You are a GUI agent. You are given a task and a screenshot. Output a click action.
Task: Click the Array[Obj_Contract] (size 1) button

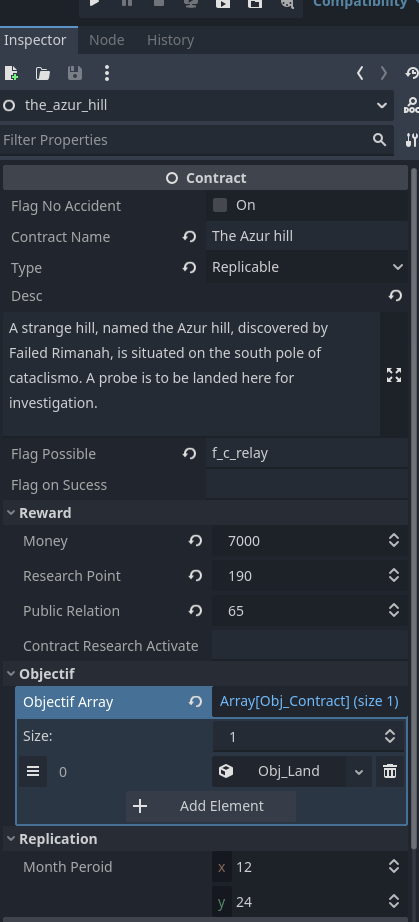click(x=309, y=701)
